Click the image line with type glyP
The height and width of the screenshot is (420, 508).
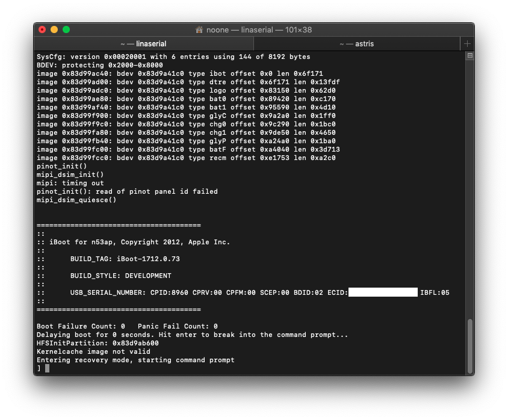[186, 141]
